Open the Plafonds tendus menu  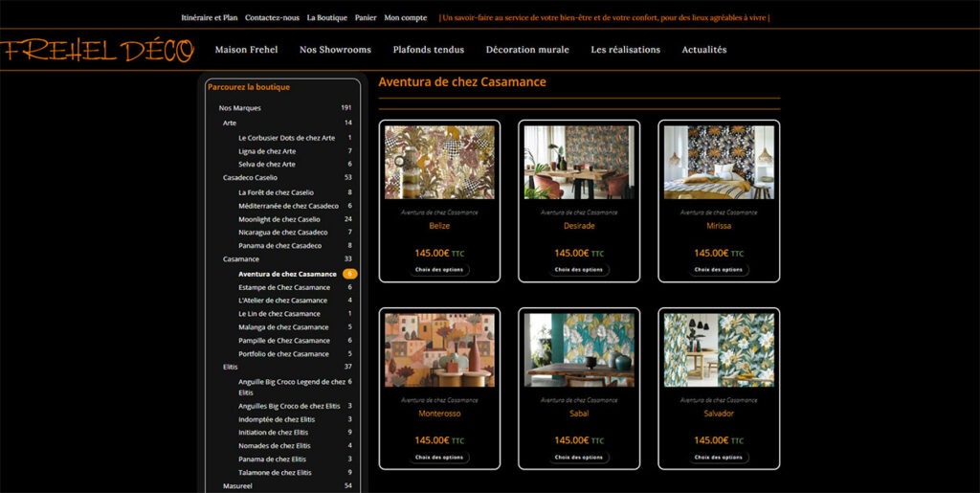click(429, 50)
